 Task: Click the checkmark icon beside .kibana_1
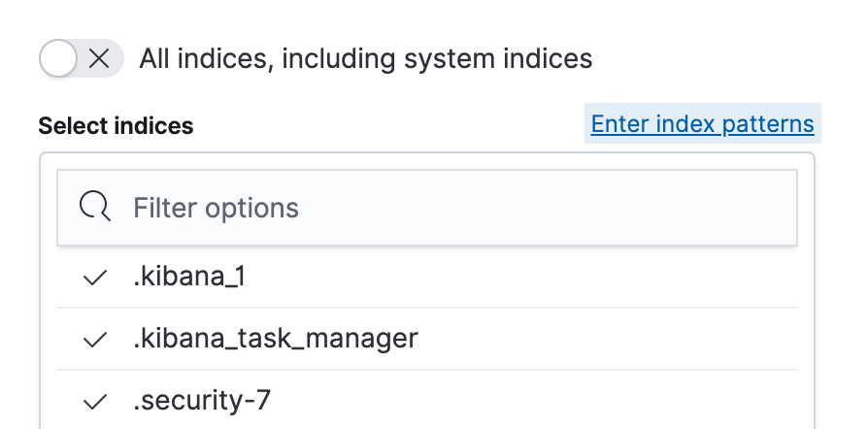95,278
